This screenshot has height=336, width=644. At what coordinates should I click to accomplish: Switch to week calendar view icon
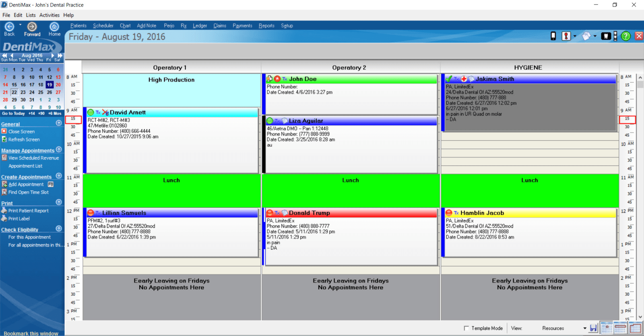pos(621,328)
